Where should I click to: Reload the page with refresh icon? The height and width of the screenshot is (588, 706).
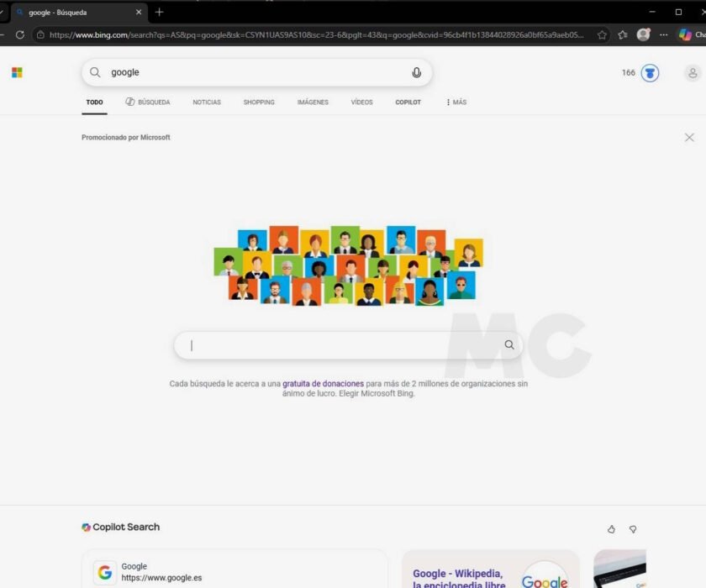coord(20,34)
